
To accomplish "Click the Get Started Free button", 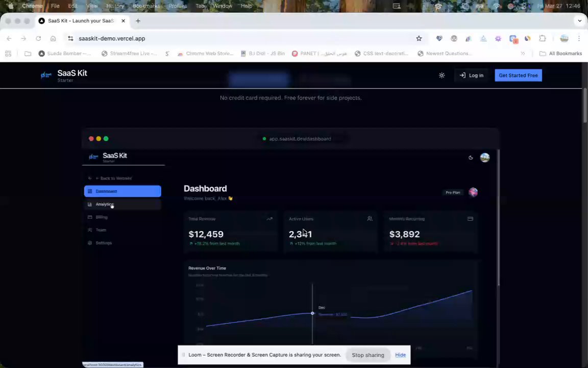I will pos(518,76).
